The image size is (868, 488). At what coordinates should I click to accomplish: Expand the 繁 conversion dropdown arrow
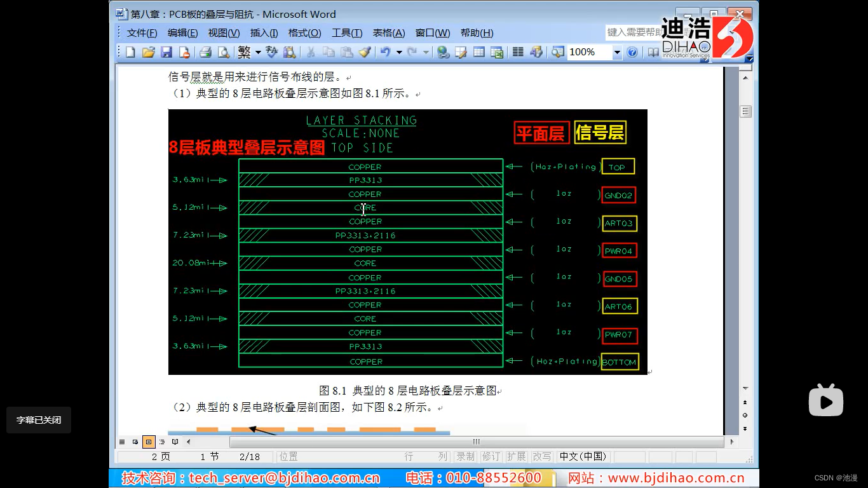pyautogui.click(x=258, y=52)
